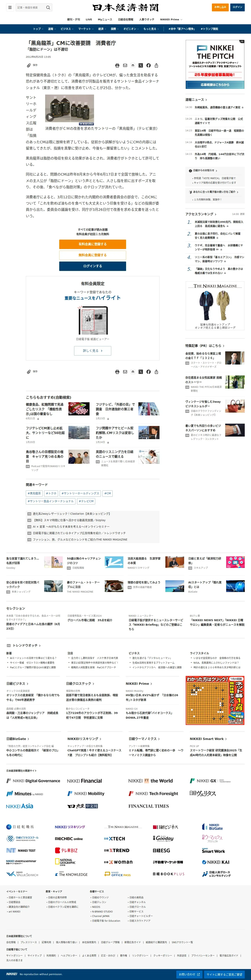Select the #黒烏龍茶 keyword tag
This screenshot has height=980, width=251.
pos(34,493)
